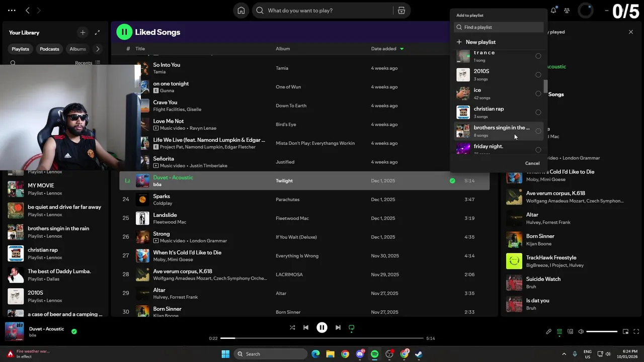Image resolution: width=644 pixels, height=362 pixels.
Task: Skip to previous track in player bar
Action: [305, 327]
